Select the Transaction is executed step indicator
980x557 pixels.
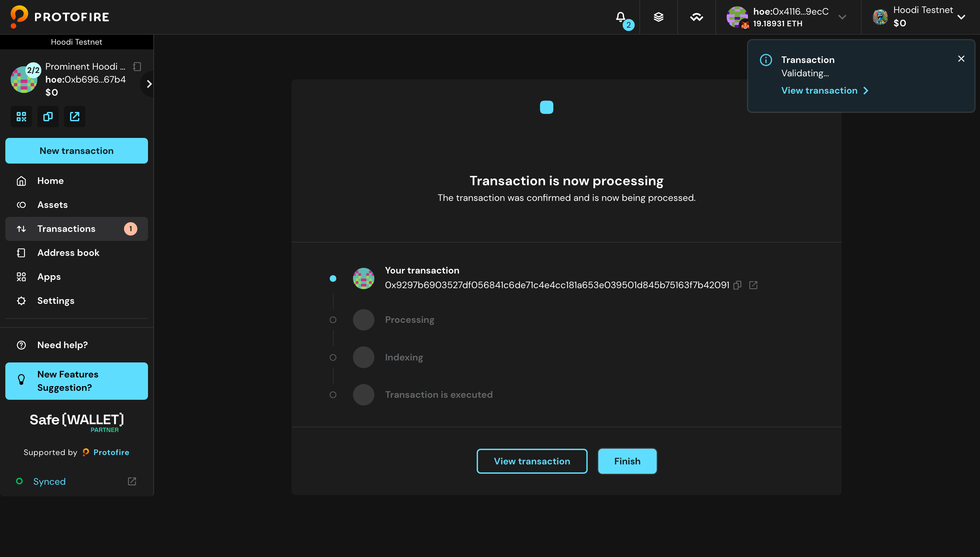(333, 394)
